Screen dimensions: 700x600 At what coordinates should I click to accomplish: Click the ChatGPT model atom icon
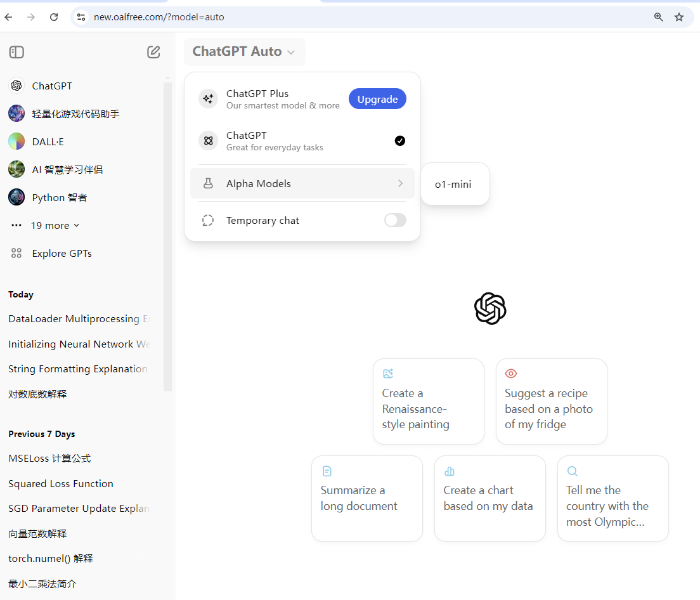pyautogui.click(x=208, y=141)
